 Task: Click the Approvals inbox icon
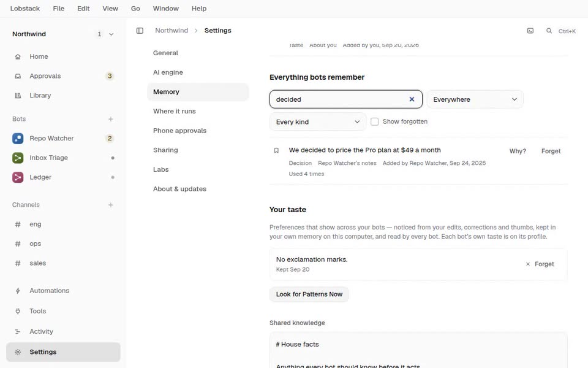18,76
